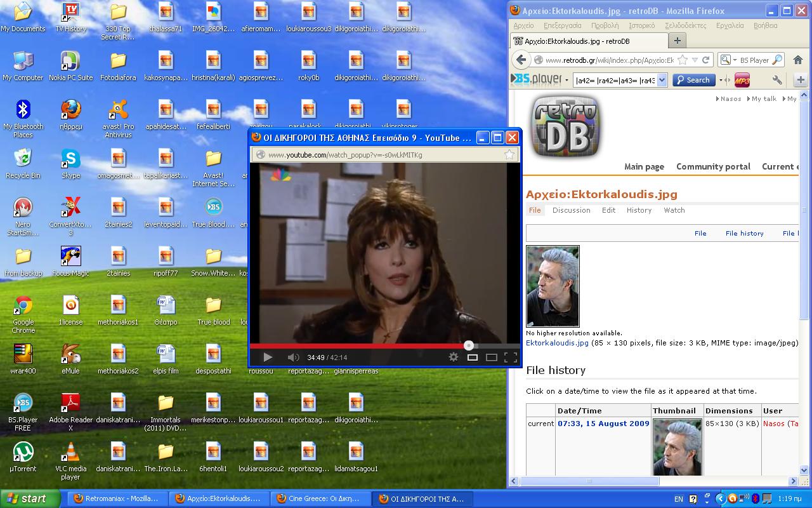Switch to the Discussion tab
Screen dimensions: 812x508
571,210
